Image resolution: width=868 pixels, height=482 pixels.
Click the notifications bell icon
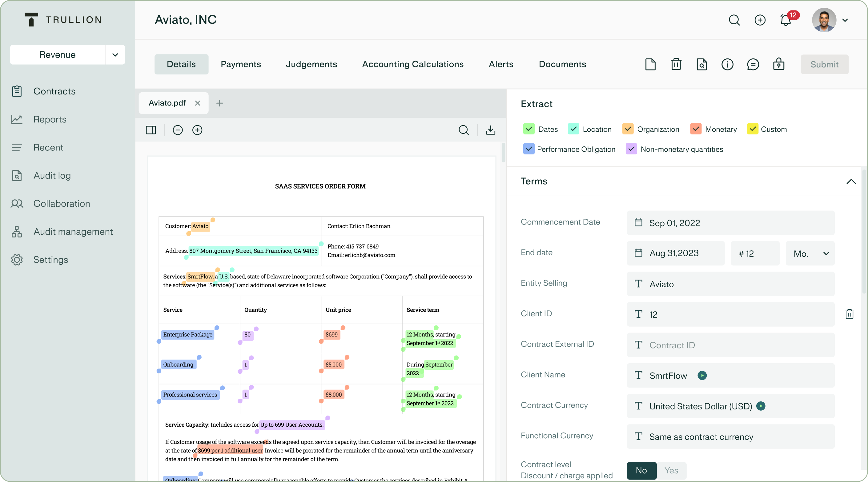coord(786,20)
